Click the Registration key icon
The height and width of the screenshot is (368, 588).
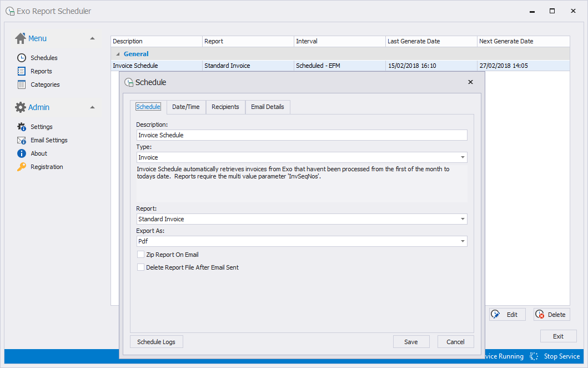[22, 167]
